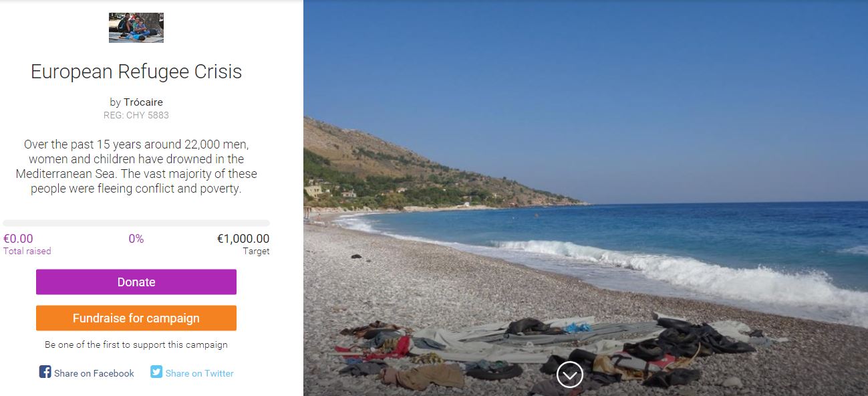Click the Total raised label
868x396 pixels.
[27, 252]
